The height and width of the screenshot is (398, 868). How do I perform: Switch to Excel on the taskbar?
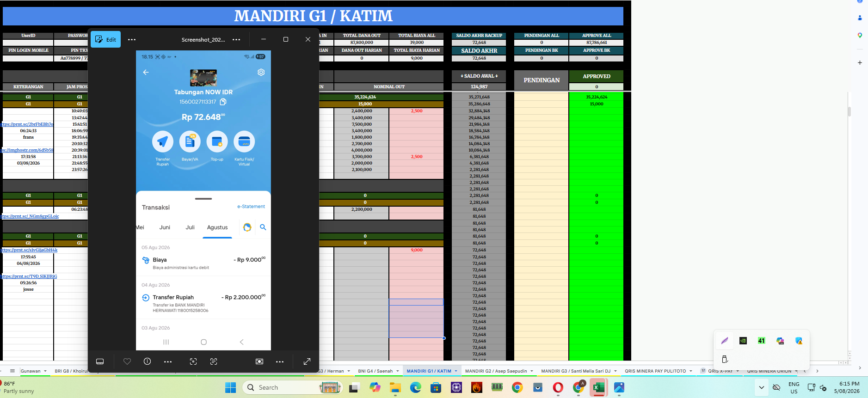pyautogui.click(x=599, y=387)
